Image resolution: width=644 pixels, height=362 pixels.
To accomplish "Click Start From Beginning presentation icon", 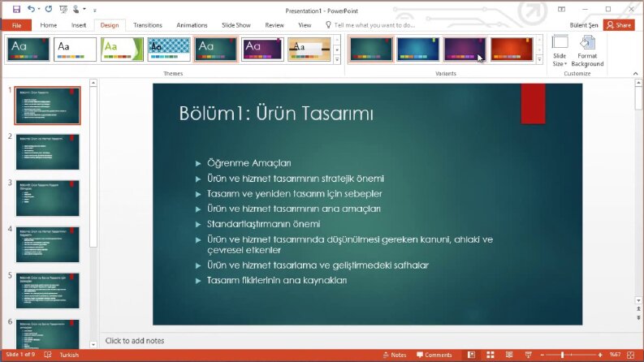I will (x=63, y=9).
